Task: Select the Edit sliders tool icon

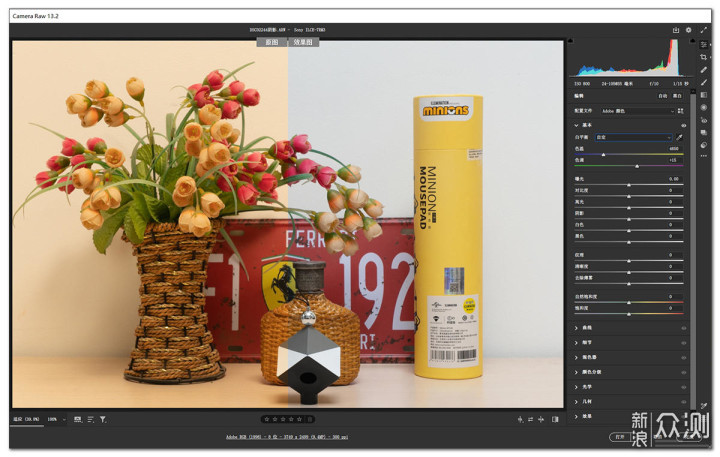Action: [703, 45]
